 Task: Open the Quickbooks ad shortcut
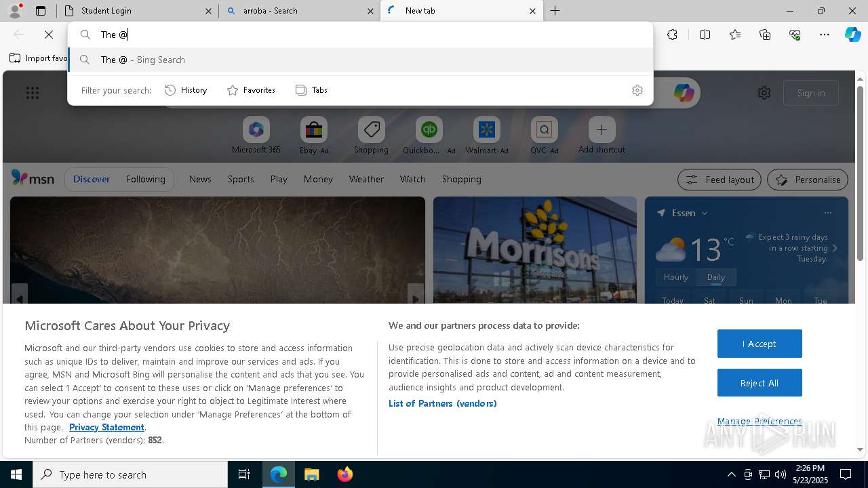point(429,136)
